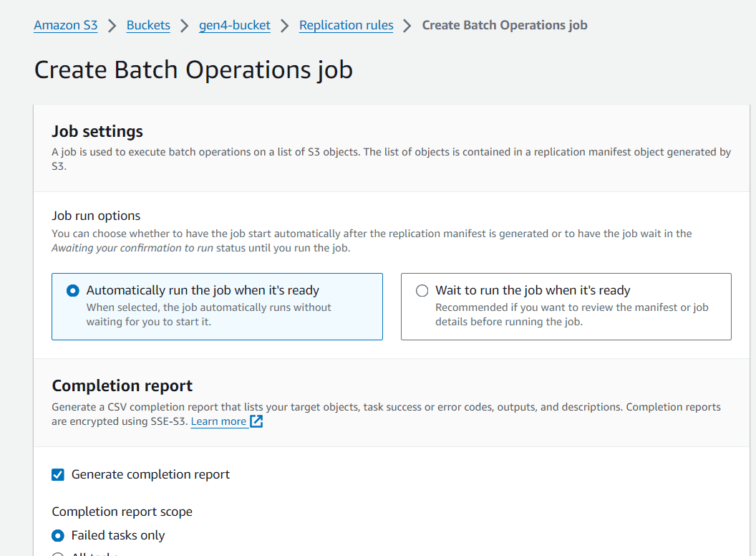This screenshot has height=556, width=756.
Task: Go to Amazon S3 breadcrumb link
Action: (x=66, y=25)
